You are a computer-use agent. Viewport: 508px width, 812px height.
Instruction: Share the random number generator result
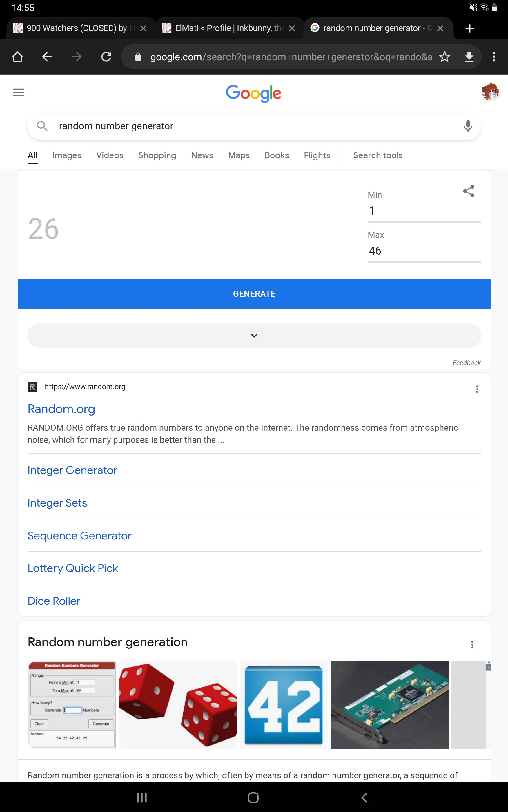468,191
